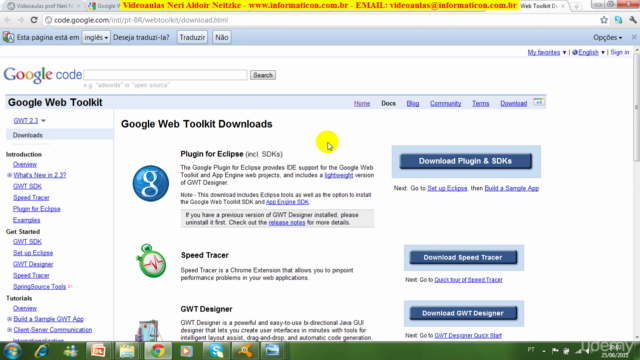Viewport: 640px width, 360px height.
Task: Click the +1 button in toolkit header
Action: [539, 102]
